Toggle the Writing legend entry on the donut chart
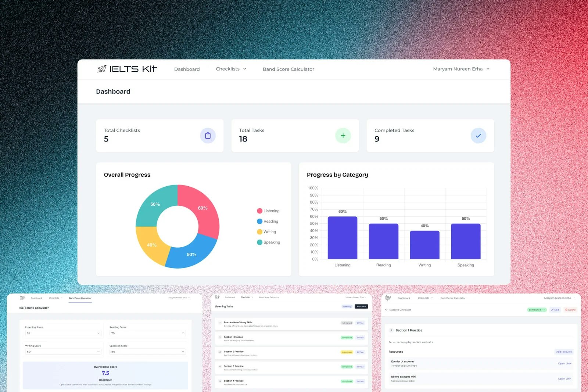 coord(266,232)
